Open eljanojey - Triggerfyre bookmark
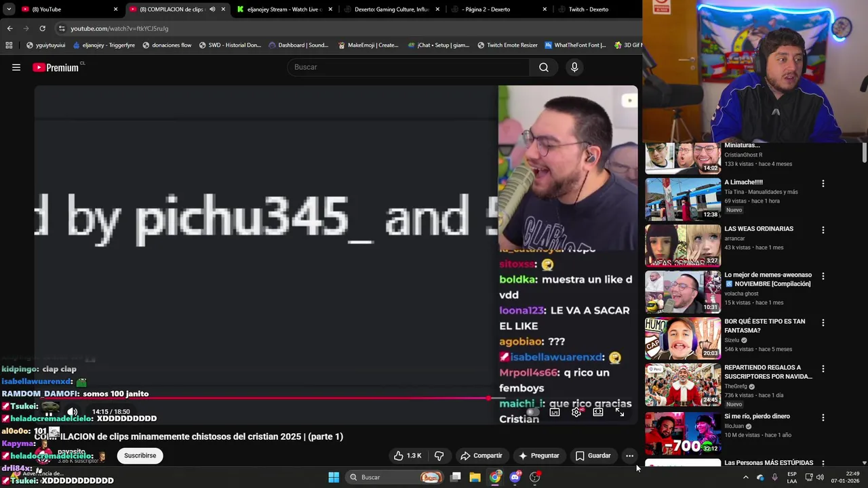 coord(104,45)
